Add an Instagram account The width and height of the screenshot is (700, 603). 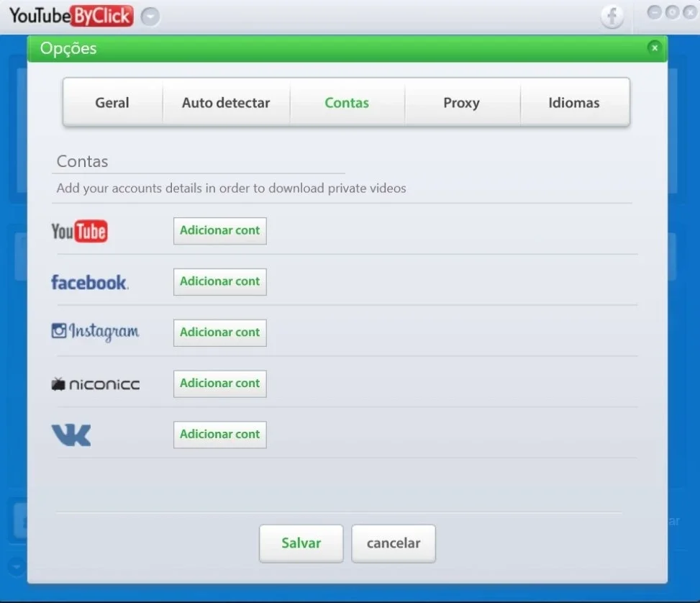click(x=220, y=332)
